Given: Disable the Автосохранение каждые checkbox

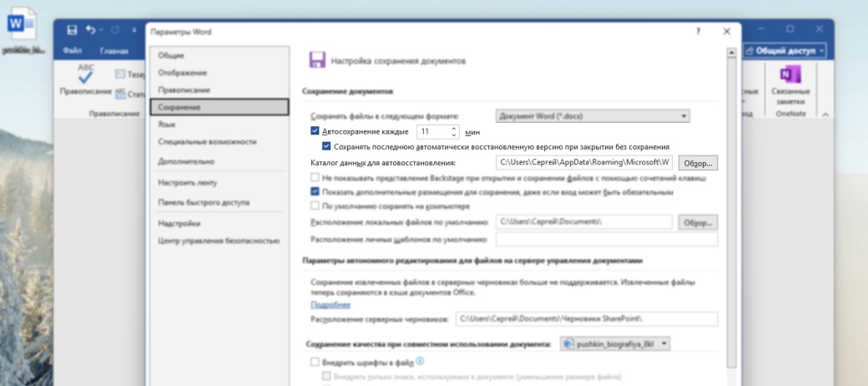Looking at the screenshot, I should [x=315, y=131].
